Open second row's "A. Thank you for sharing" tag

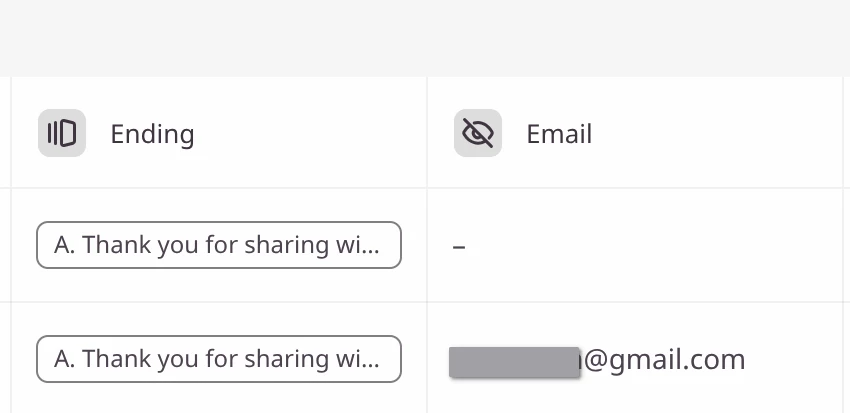(219, 359)
